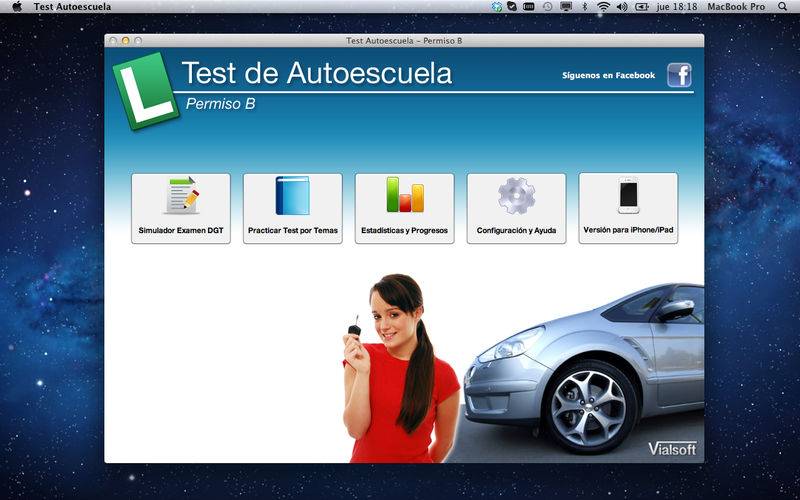Open the Apple menu

[x=16, y=6]
